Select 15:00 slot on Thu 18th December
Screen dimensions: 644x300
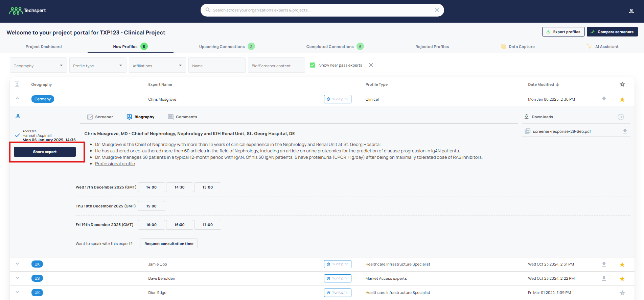pos(152,206)
